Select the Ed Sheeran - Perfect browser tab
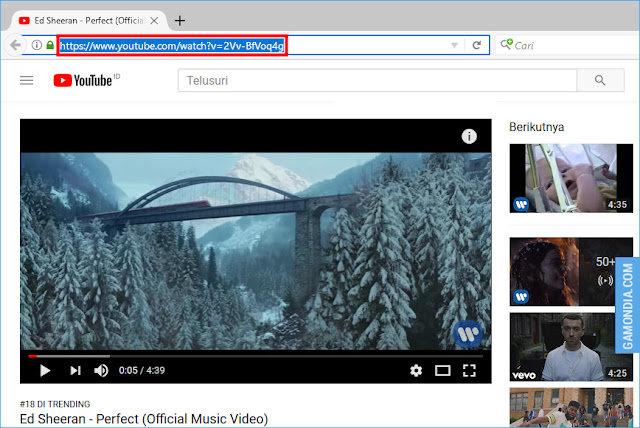The height and width of the screenshot is (428, 640). click(89, 21)
